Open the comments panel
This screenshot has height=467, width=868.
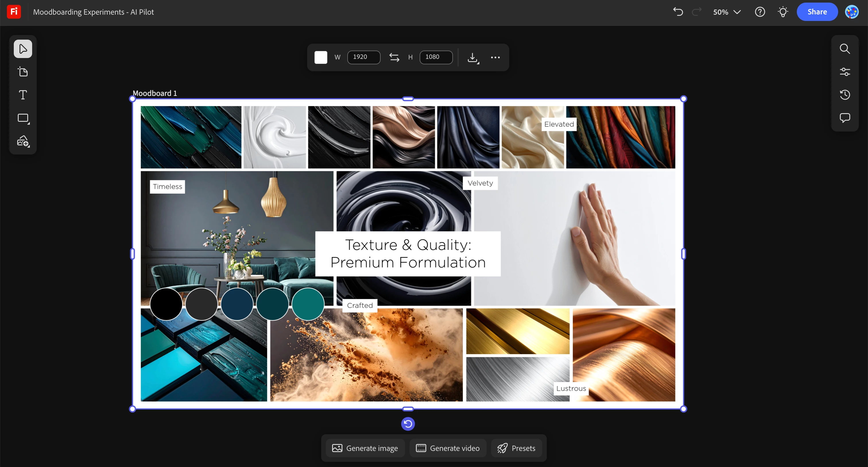pyautogui.click(x=845, y=118)
